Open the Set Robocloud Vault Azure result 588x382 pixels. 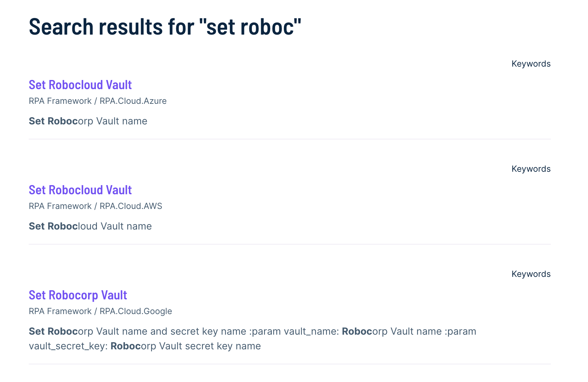pyautogui.click(x=80, y=85)
